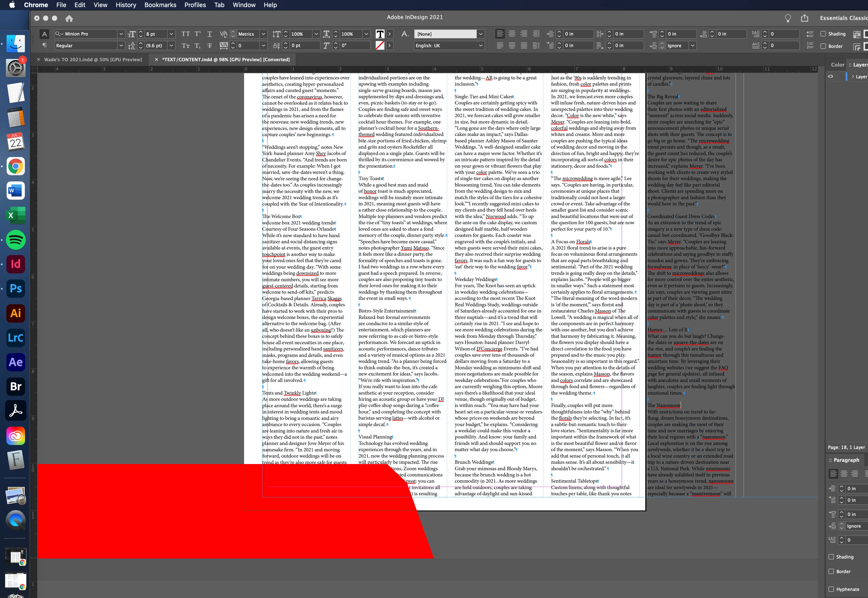The image size is (868, 598).
Task: Switch to Wade's TO 2021.indd tab
Action: pos(93,60)
